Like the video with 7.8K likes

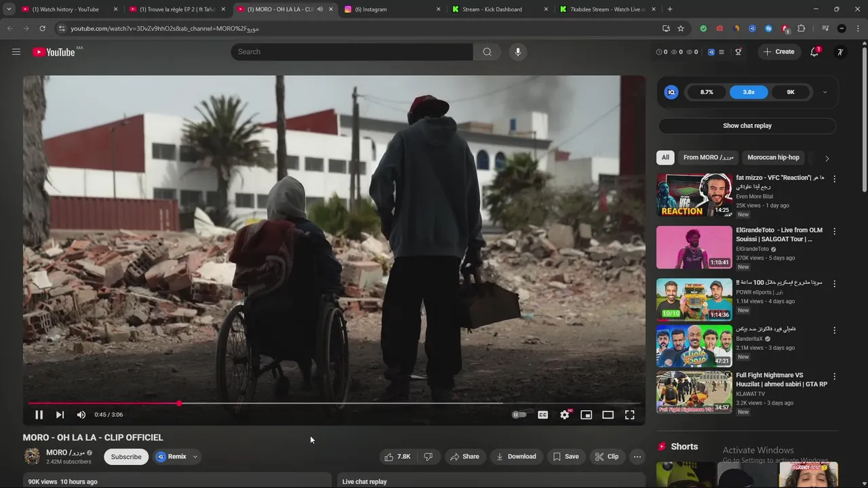point(397,457)
